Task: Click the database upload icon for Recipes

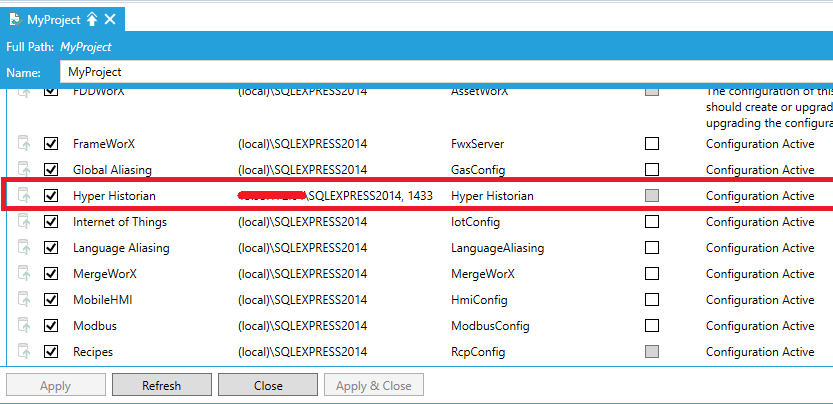Action: [x=24, y=352]
